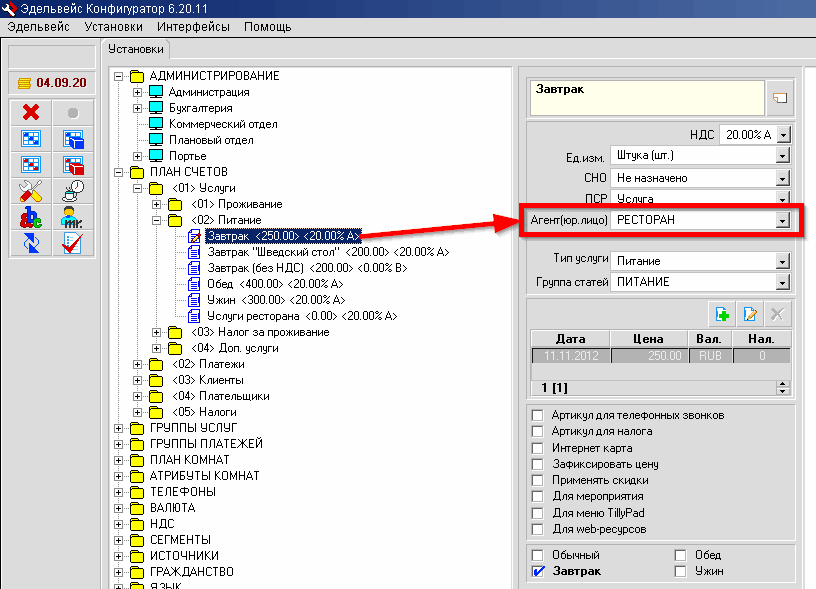Open the 'Помощь' menu

click(267, 25)
